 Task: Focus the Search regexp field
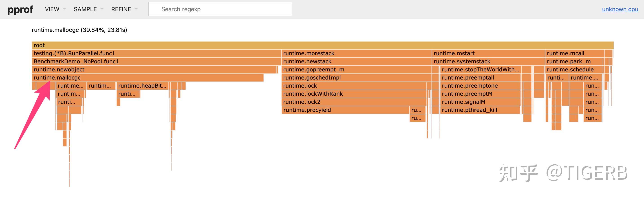(220, 9)
